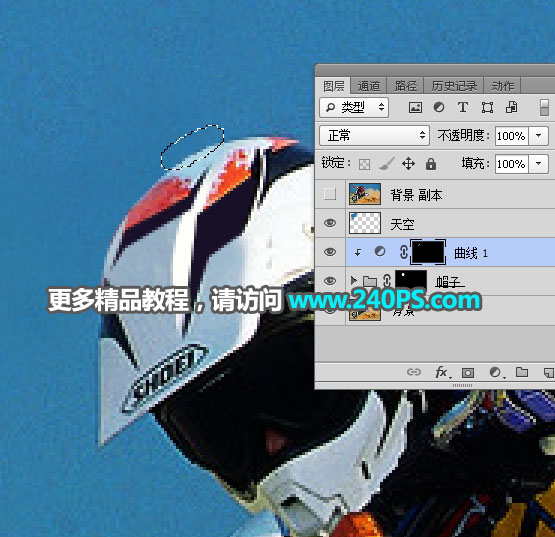The height and width of the screenshot is (537, 555).
Task: Switch to the 动作 tab
Action: [502, 86]
